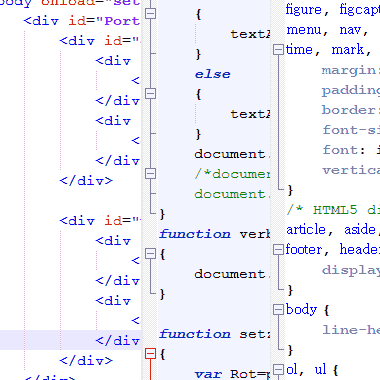Click the 'vertica' property in CSS pane

point(351,170)
